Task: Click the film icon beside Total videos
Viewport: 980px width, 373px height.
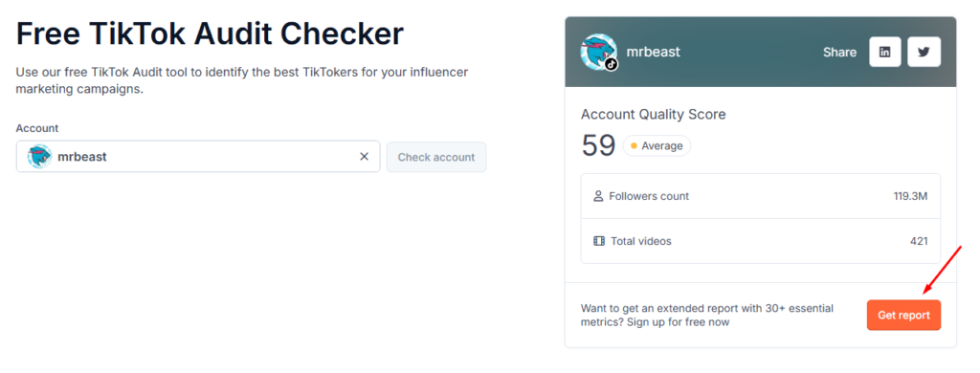Action: [599, 241]
